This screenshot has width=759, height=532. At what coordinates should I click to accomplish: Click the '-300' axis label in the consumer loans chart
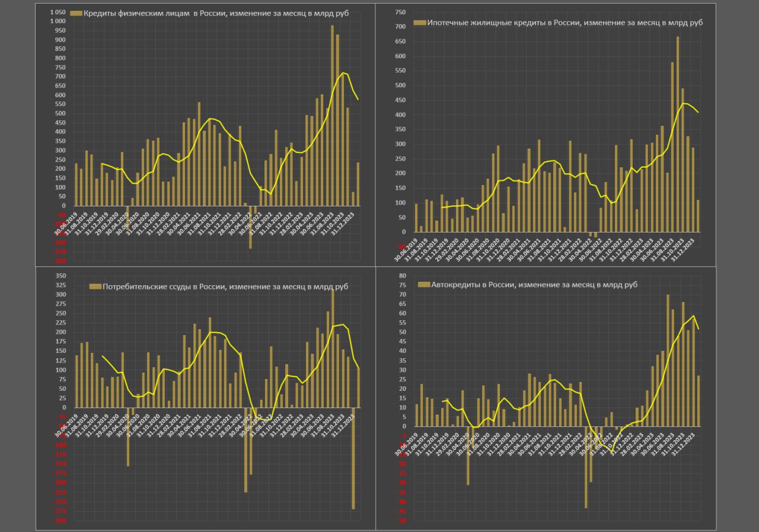point(59,521)
